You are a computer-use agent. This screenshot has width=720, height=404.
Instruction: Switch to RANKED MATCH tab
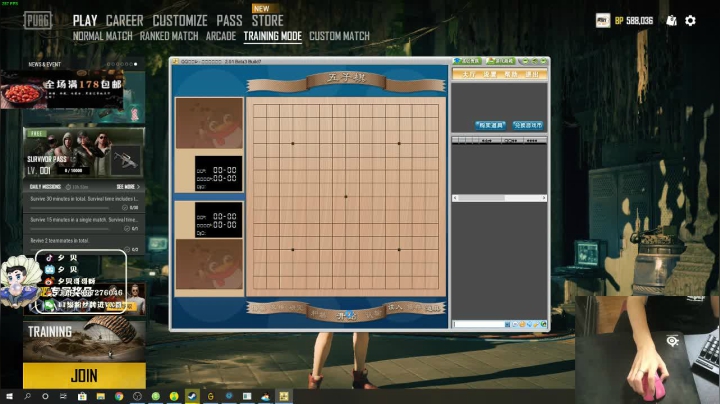click(x=169, y=36)
